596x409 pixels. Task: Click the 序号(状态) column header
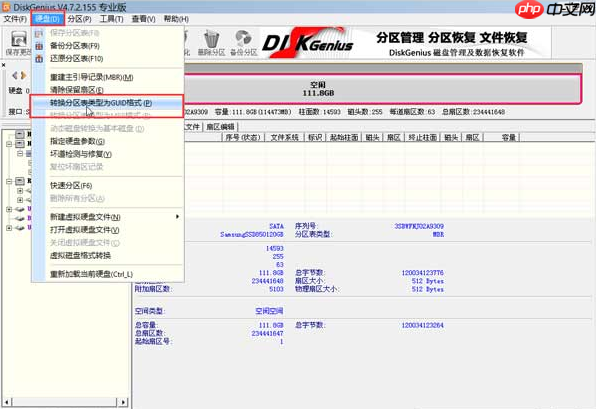point(243,137)
